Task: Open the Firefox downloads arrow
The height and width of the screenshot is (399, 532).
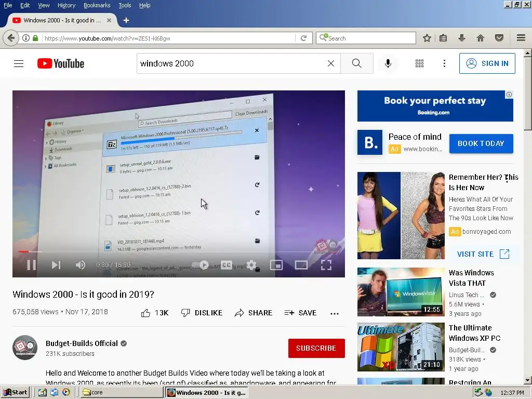Action: click(x=461, y=38)
